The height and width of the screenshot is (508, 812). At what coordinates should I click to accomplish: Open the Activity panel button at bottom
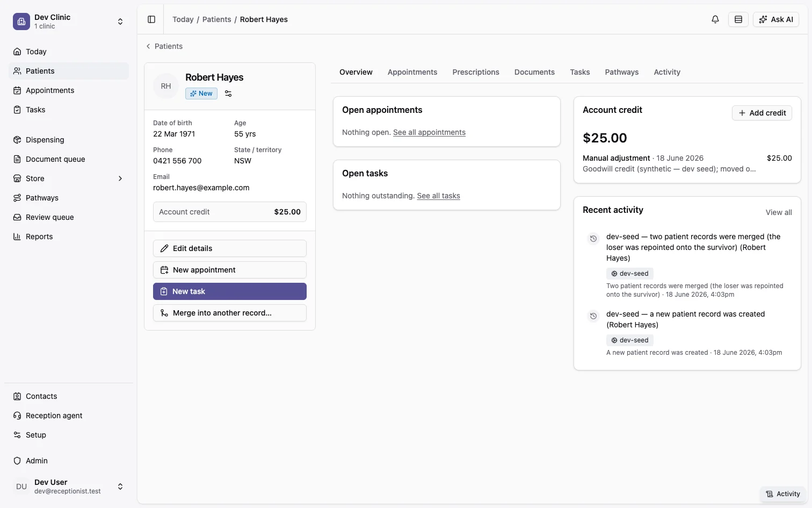coord(783,494)
